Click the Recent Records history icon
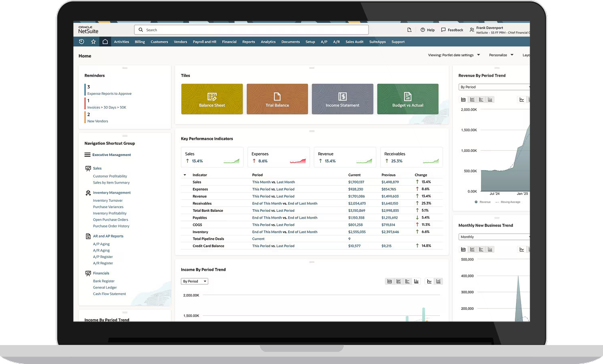603x364 pixels. tap(82, 42)
